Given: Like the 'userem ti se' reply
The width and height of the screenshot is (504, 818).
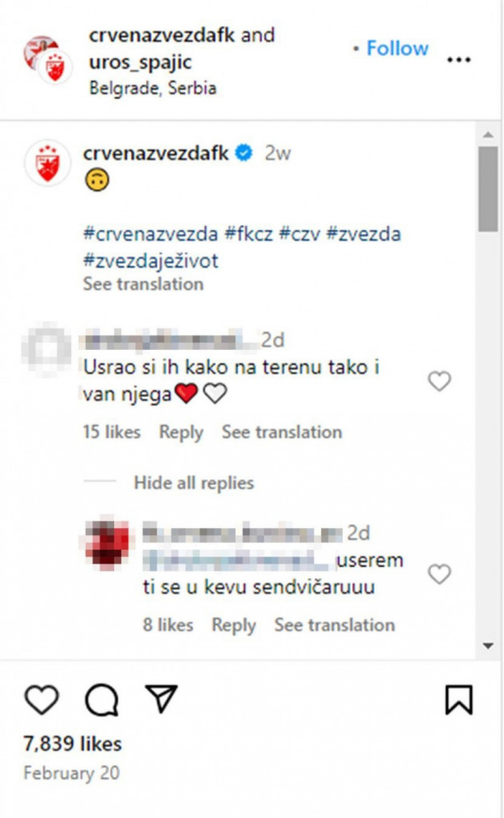Looking at the screenshot, I should 440,574.
